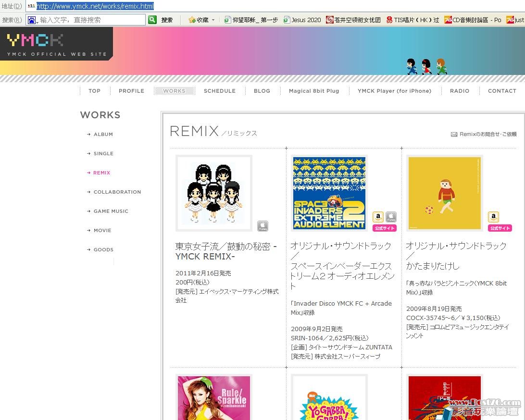Click the 搜索 button in toolbar
The image size is (525, 420).
tap(167, 20)
